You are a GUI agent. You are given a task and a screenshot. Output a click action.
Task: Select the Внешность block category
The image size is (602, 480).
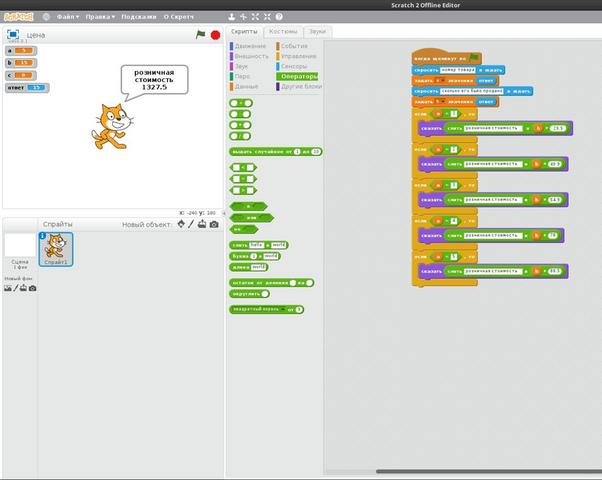(x=250, y=56)
